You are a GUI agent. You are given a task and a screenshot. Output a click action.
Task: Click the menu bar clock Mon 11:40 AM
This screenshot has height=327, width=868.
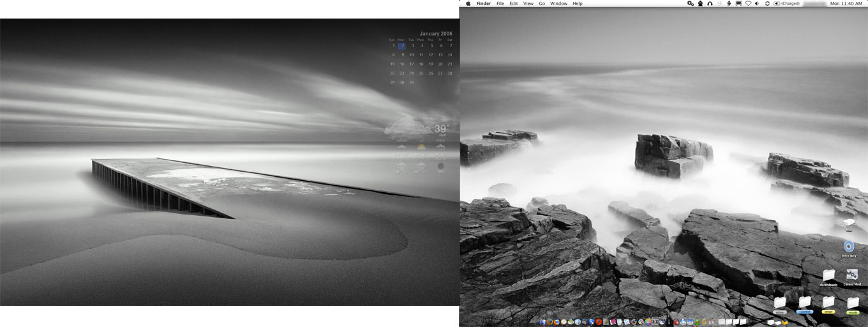pos(845,4)
